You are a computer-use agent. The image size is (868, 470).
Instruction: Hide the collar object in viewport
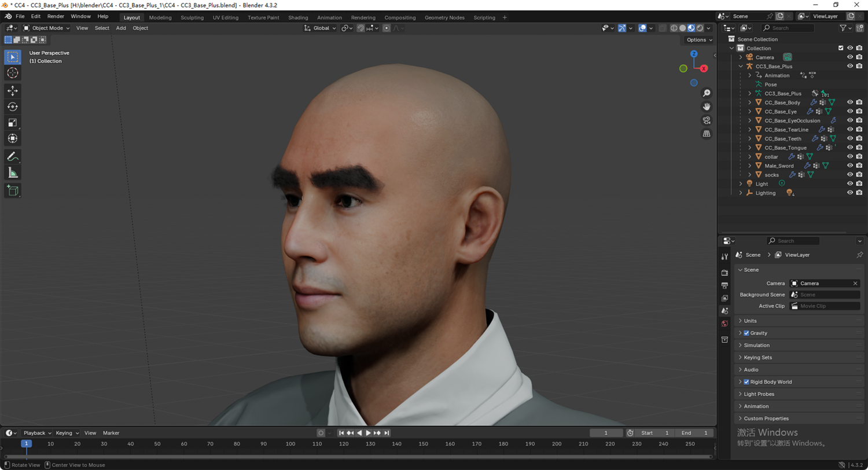(x=850, y=157)
